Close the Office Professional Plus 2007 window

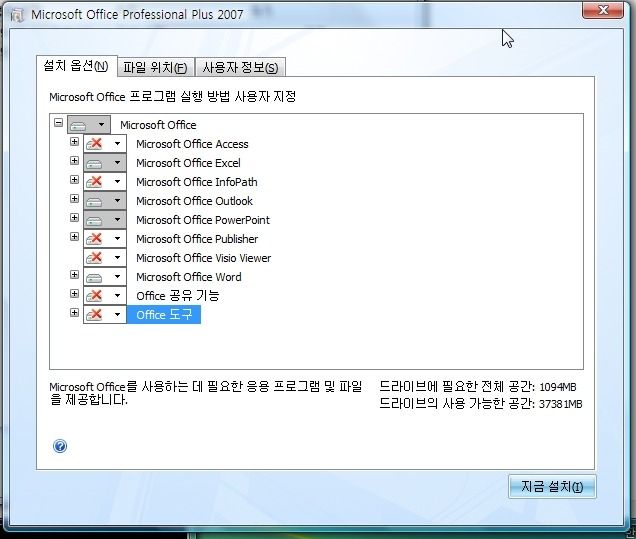click(603, 10)
